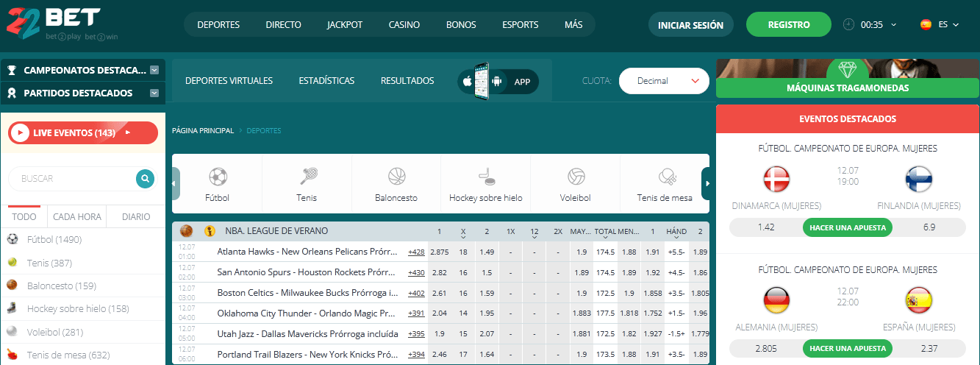Click the 22Bet logo
Screen dimensions: 980x365
click(x=53, y=24)
